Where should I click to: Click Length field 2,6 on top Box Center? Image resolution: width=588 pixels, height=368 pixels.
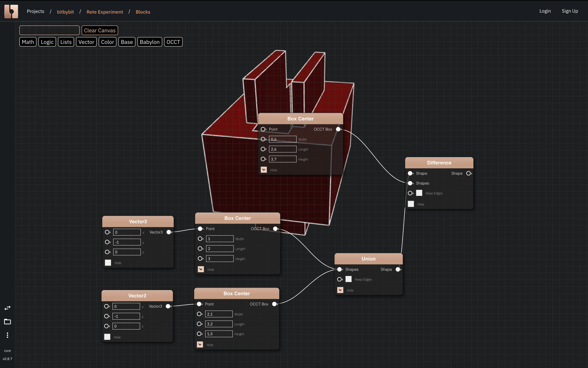pos(283,149)
